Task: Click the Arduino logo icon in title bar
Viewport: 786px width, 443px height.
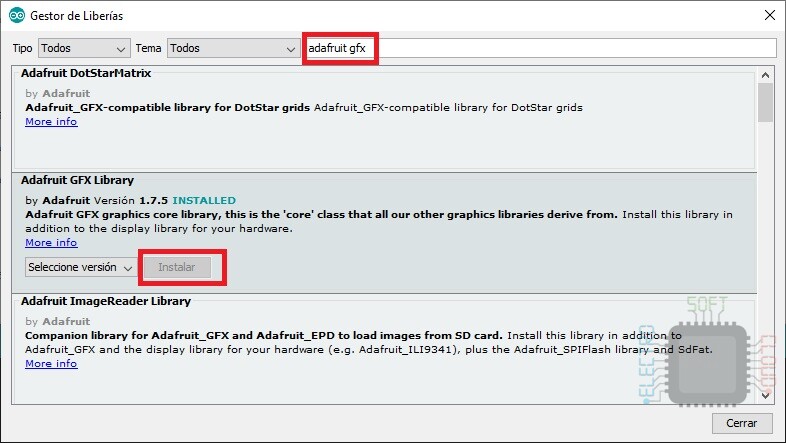Action: tap(17, 16)
